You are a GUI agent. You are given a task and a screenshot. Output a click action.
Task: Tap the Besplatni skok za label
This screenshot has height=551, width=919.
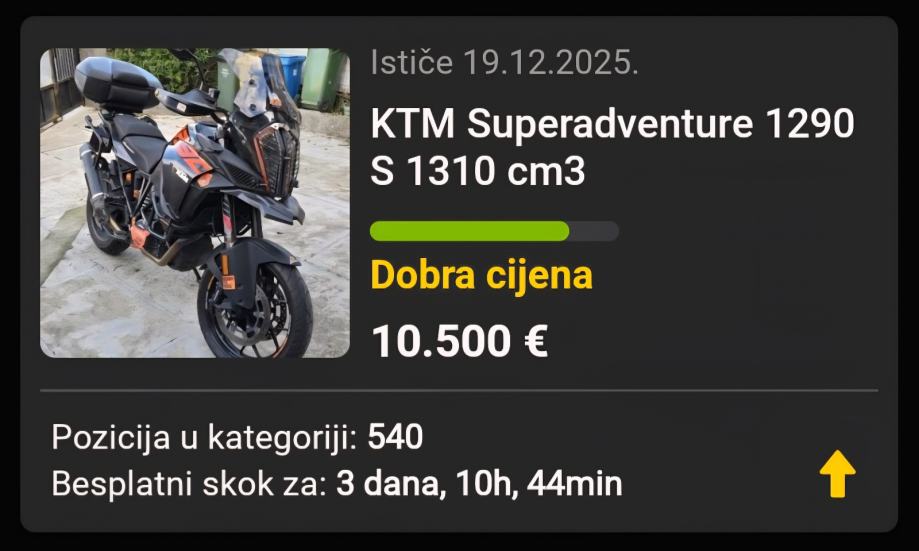189,484
